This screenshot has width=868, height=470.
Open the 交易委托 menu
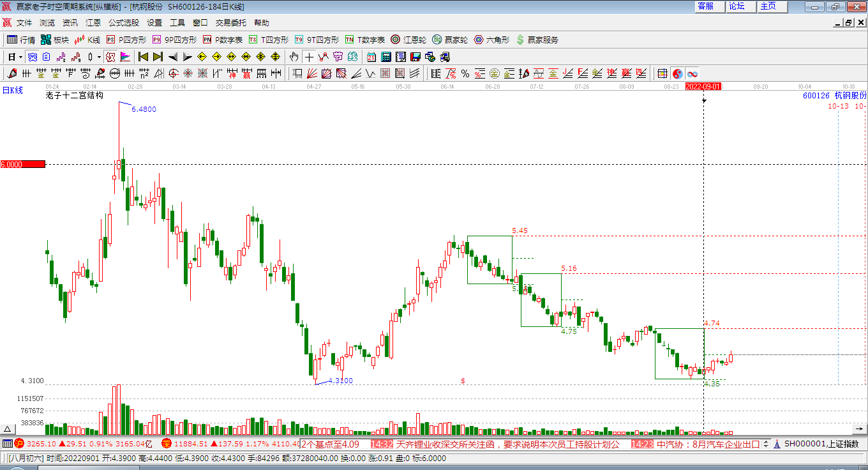(231, 22)
